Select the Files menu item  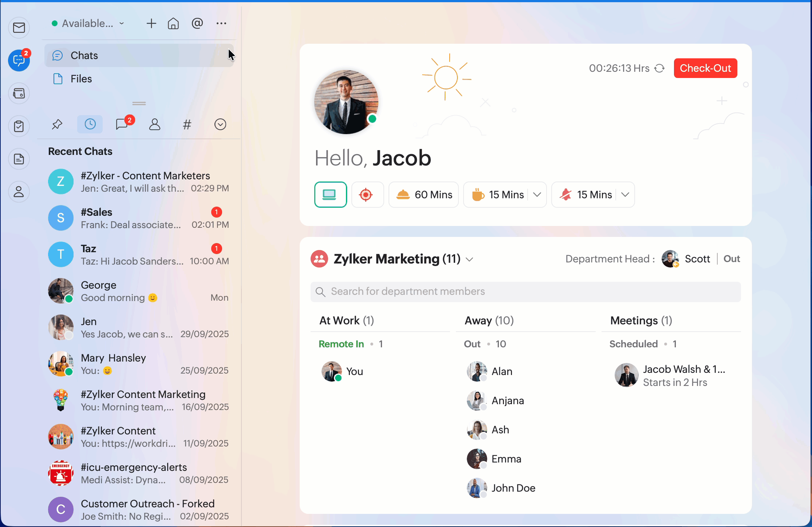tap(81, 79)
